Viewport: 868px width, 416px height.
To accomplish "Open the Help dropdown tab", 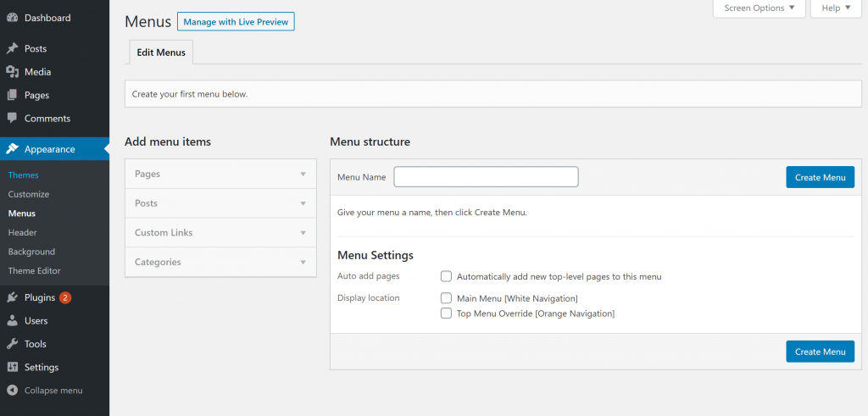I will (836, 8).
